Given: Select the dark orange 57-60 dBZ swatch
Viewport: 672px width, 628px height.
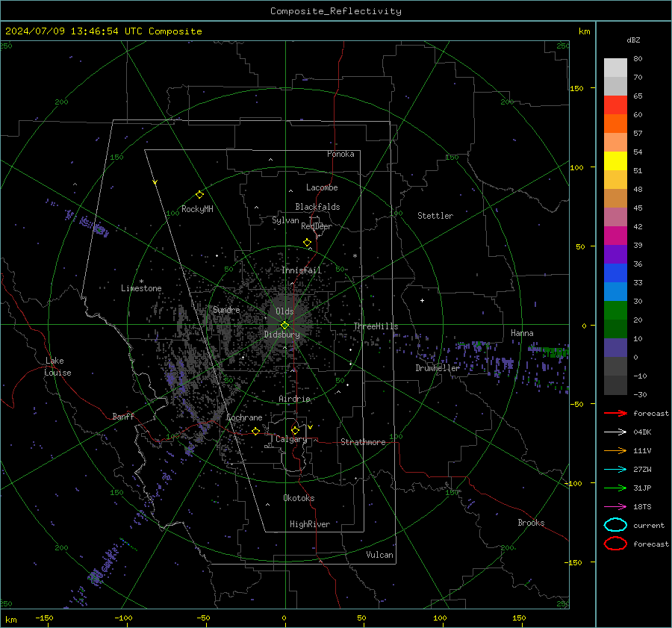Looking at the screenshot, I should point(615,124).
